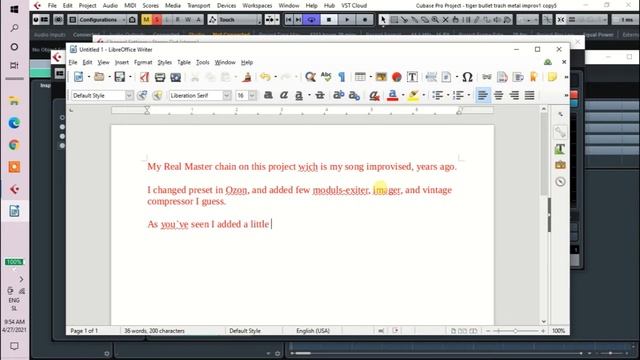Click the Save icon in Writer toolbar
Viewport: 640px width, 360px height.
tap(120, 77)
